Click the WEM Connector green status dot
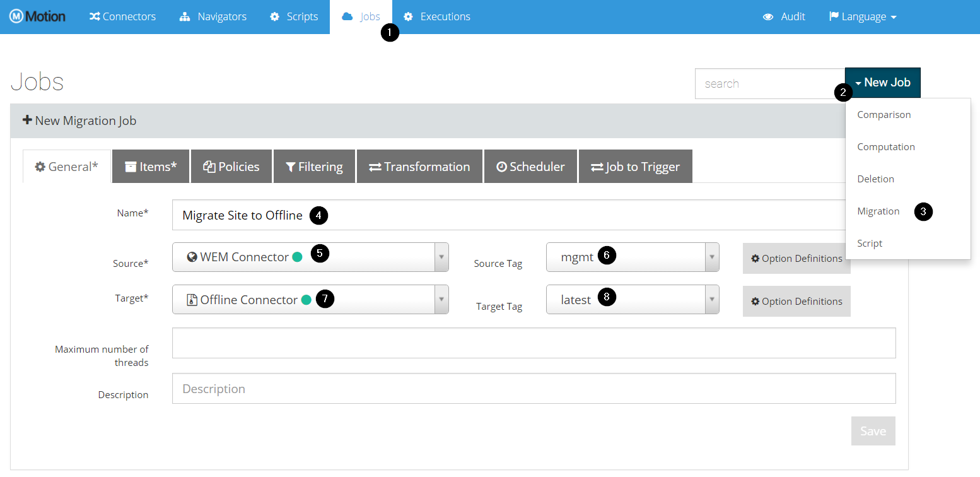Viewport: 980px width, 477px height. [297, 257]
